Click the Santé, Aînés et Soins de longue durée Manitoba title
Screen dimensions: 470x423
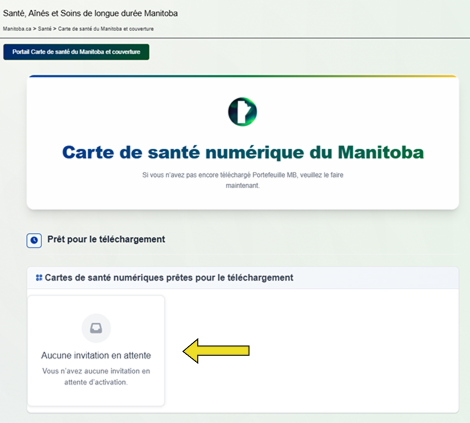tap(90, 13)
